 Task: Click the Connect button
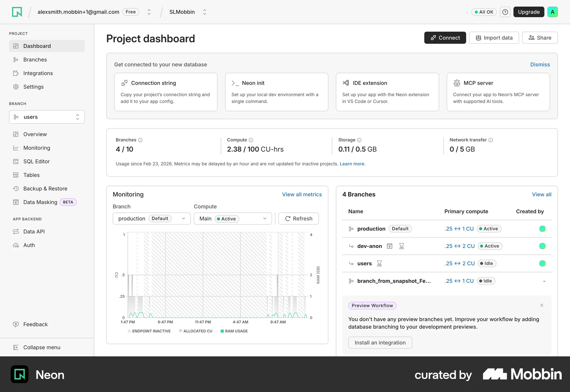(445, 38)
